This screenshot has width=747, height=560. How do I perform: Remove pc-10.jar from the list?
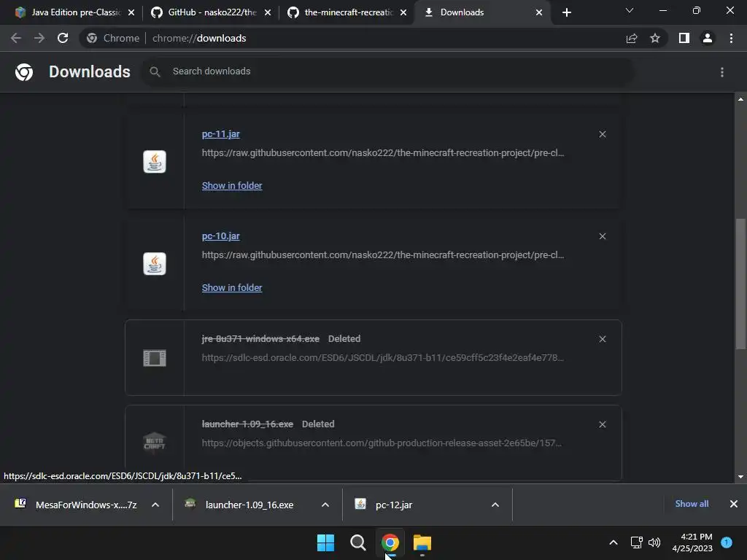[x=603, y=236]
